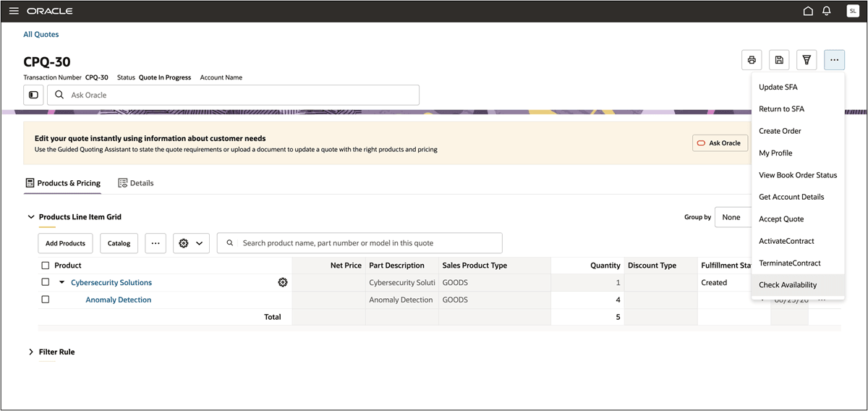
Task: Open the SL user avatar menu
Action: click(x=853, y=11)
